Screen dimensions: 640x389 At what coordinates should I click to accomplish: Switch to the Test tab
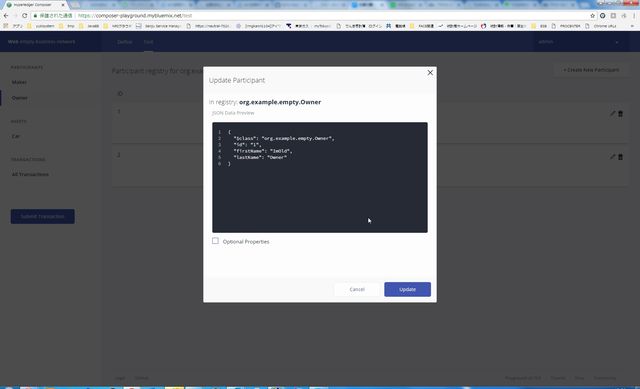point(148,42)
